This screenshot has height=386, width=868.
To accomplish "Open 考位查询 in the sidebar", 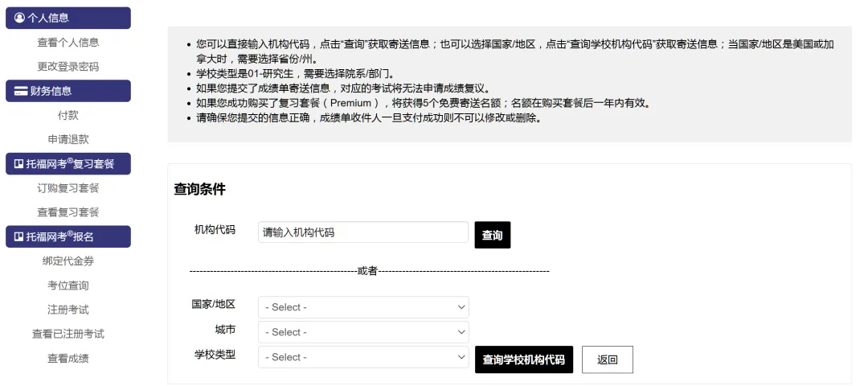I will point(68,285).
